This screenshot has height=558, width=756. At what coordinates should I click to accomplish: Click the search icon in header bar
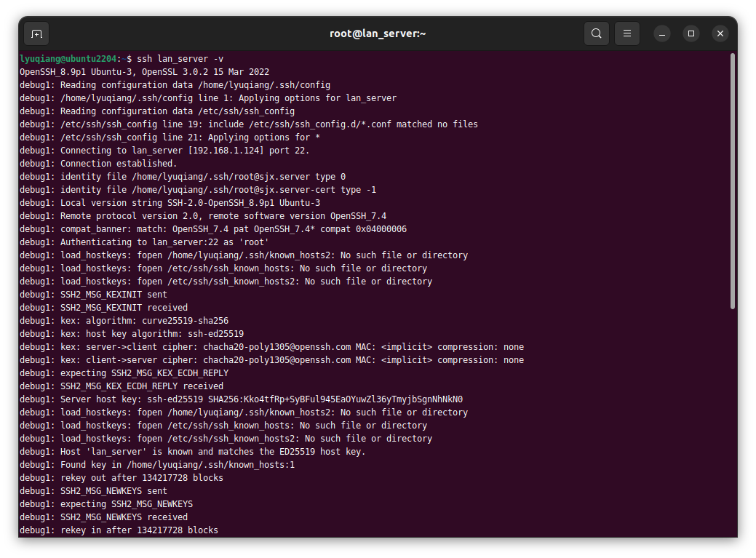point(596,33)
